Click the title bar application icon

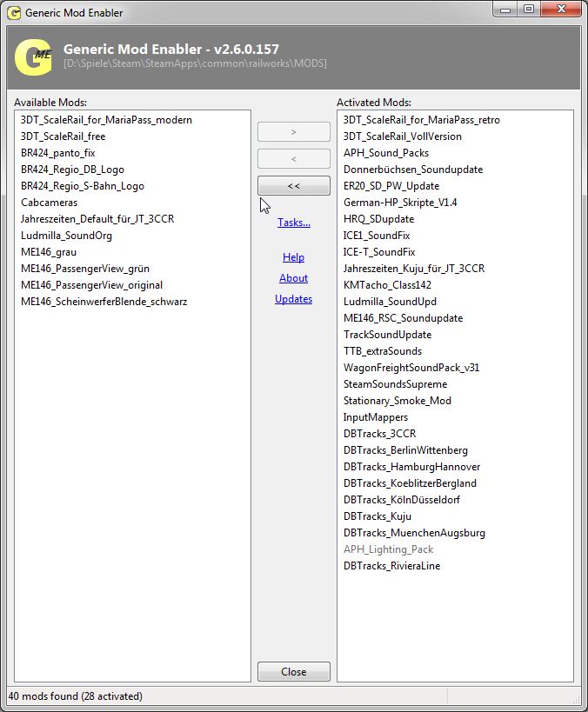[x=14, y=13]
